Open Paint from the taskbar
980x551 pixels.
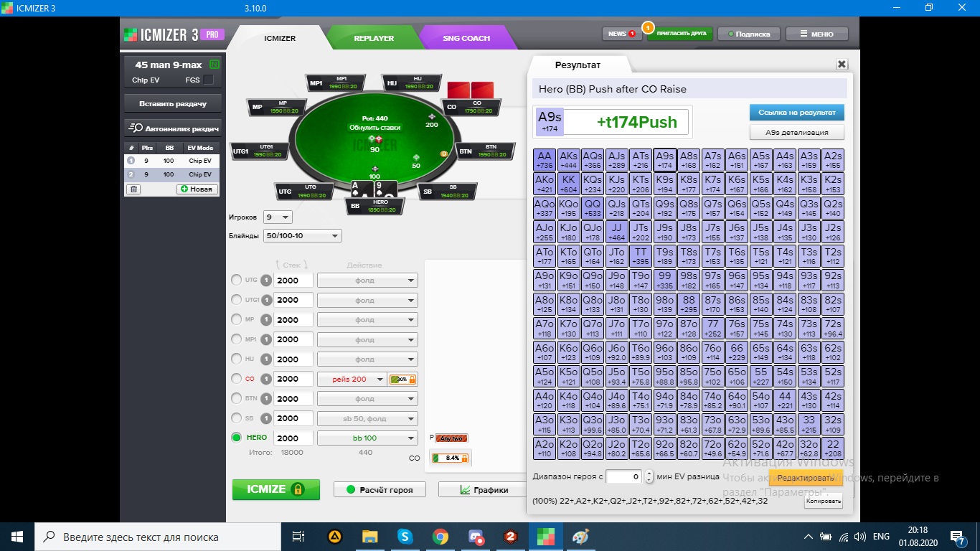580,536
